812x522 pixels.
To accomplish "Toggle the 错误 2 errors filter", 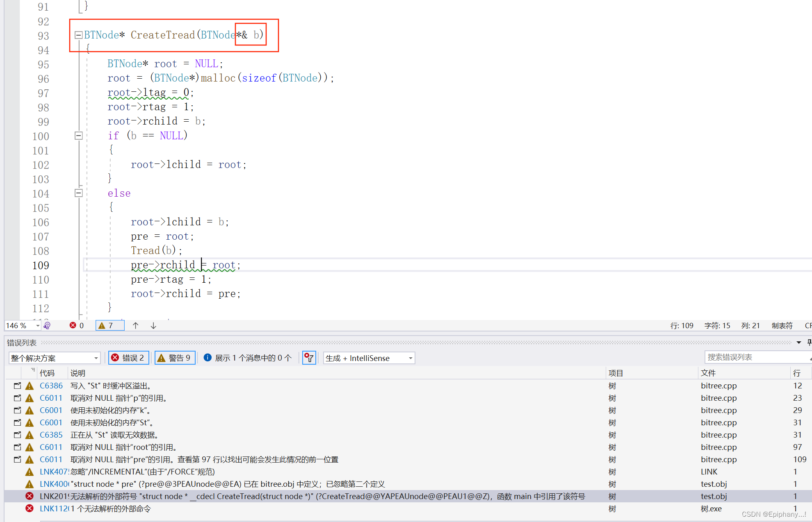I will tap(129, 358).
